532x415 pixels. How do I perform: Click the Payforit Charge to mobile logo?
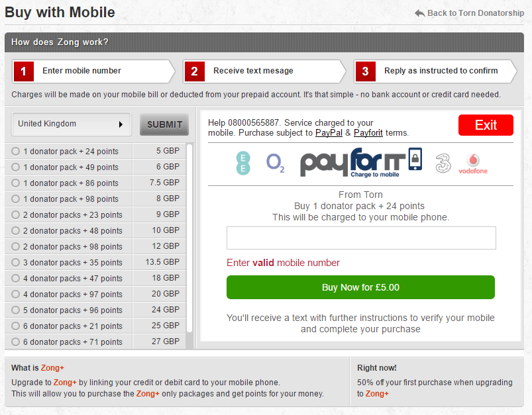(361, 163)
